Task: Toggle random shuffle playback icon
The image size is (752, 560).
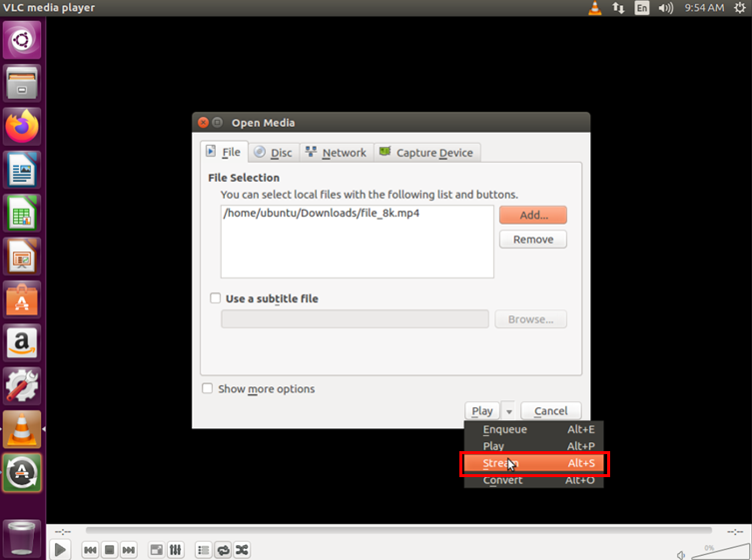Action: 242,549
